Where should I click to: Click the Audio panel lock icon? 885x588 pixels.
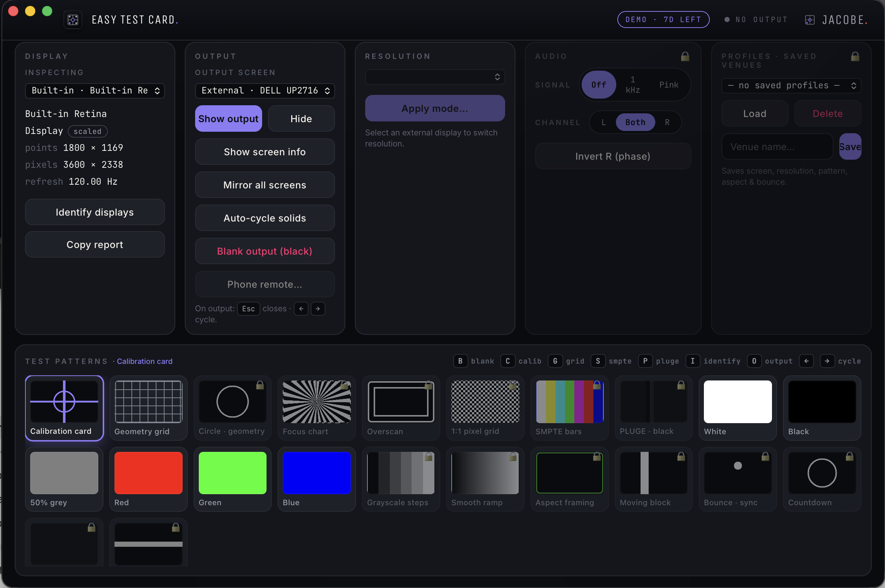click(x=685, y=56)
